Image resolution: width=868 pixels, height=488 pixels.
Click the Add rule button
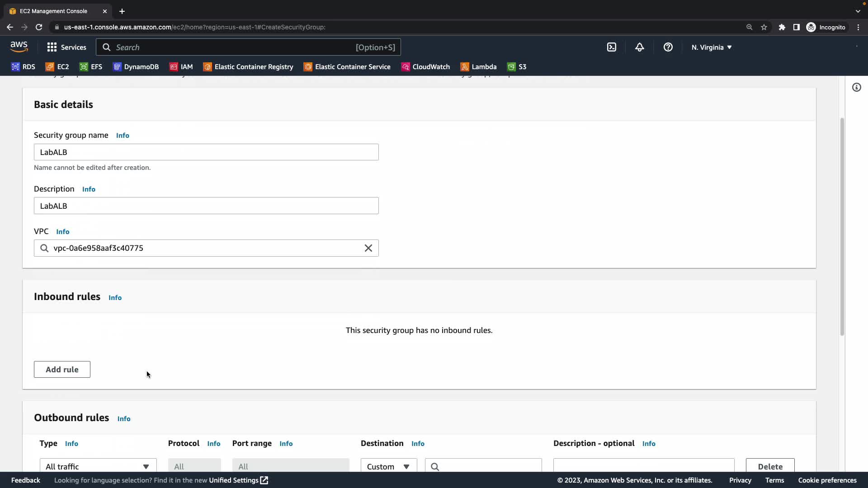point(62,369)
